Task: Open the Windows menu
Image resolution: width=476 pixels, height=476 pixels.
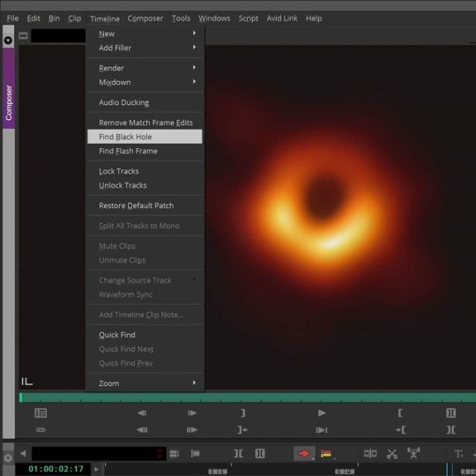Action: [214, 19]
